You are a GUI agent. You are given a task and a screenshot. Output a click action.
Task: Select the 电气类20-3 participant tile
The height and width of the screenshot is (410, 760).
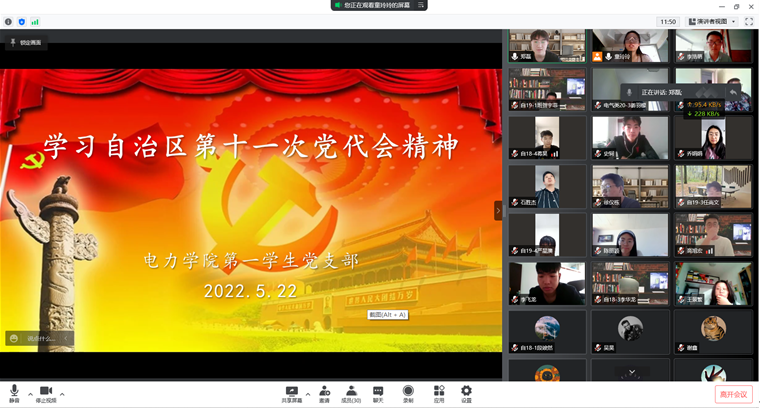630,89
